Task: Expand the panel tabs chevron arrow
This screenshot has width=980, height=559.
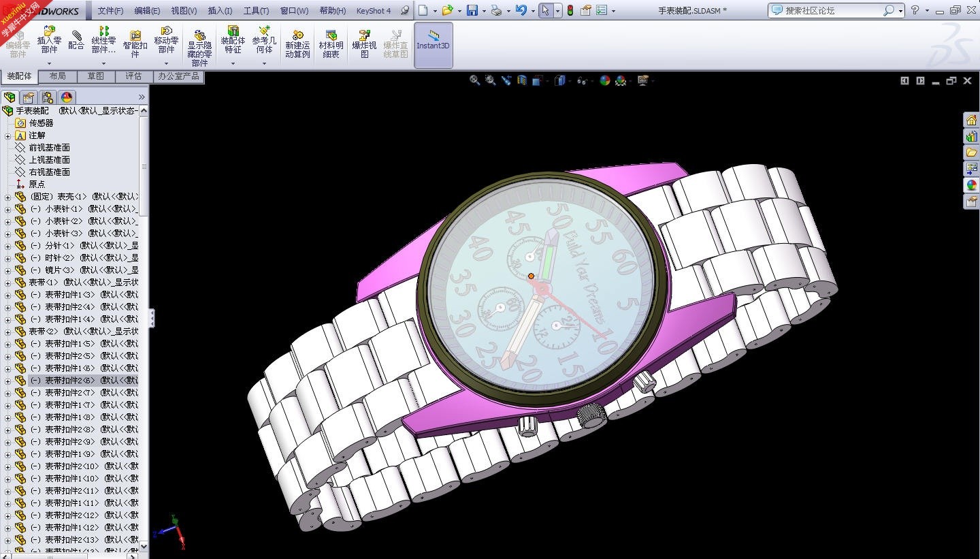Action: [x=142, y=97]
